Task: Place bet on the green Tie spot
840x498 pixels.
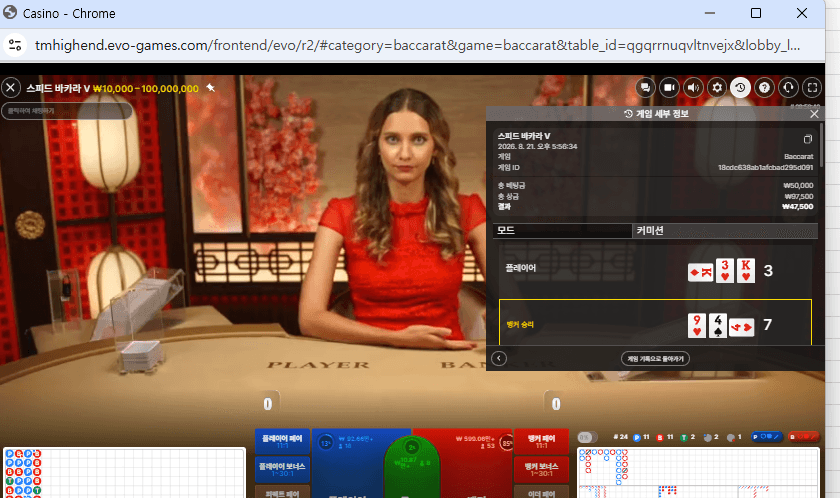Action: pyautogui.click(x=411, y=466)
